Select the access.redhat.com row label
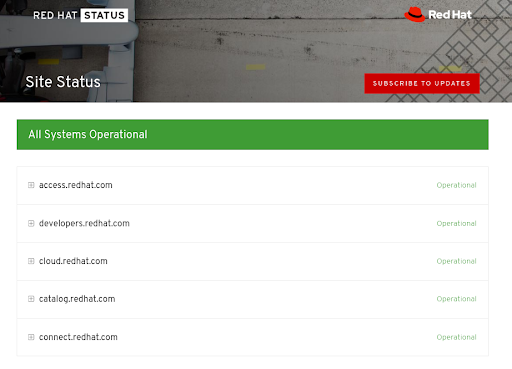This screenshot has width=512, height=369. [76, 185]
